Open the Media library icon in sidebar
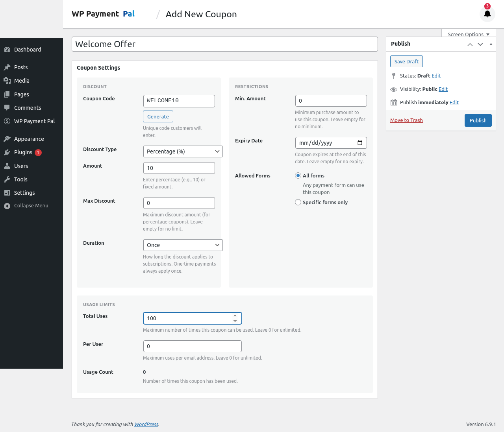The image size is (504, 432). click(x=6, y=81)
